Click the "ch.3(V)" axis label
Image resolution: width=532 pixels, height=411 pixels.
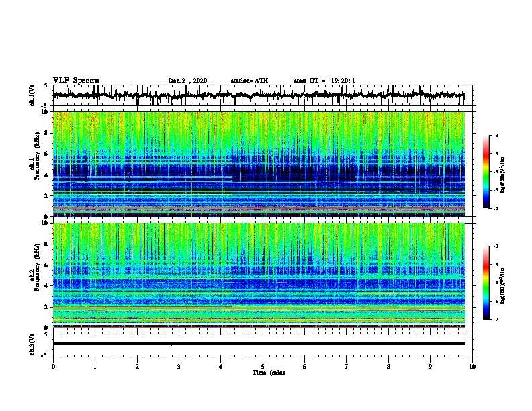[32, 345]
